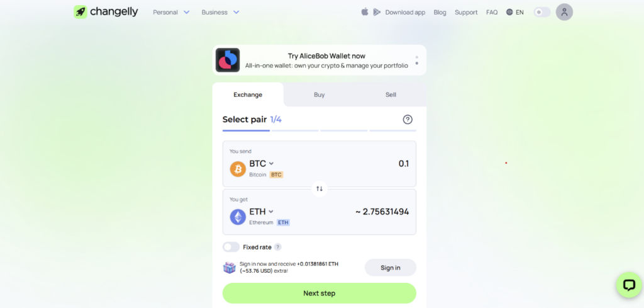Image resolution: width=644 pixels, height=308 pixels.
Task: Enable the Fixed rate toggle
Action: coord(231,247)
